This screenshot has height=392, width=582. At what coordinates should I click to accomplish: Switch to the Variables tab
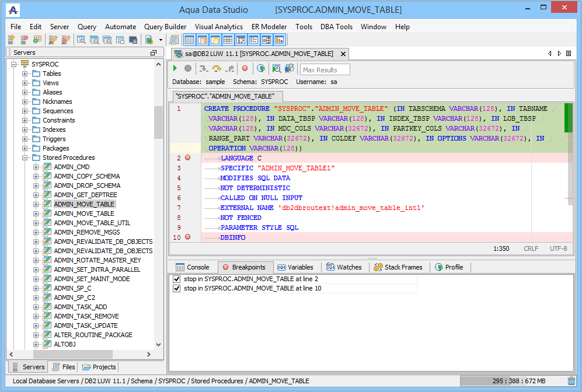(x=295, y=267)
